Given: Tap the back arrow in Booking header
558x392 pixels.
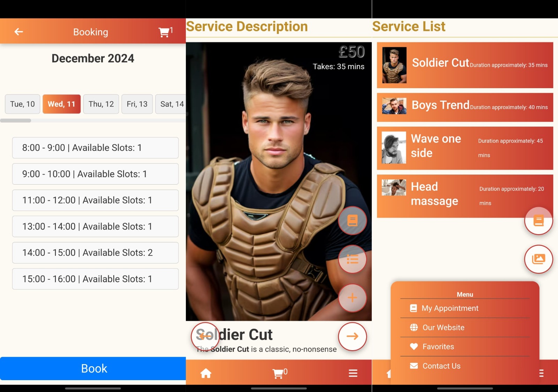Looking at the screenshot, I should tap(19, 32).
